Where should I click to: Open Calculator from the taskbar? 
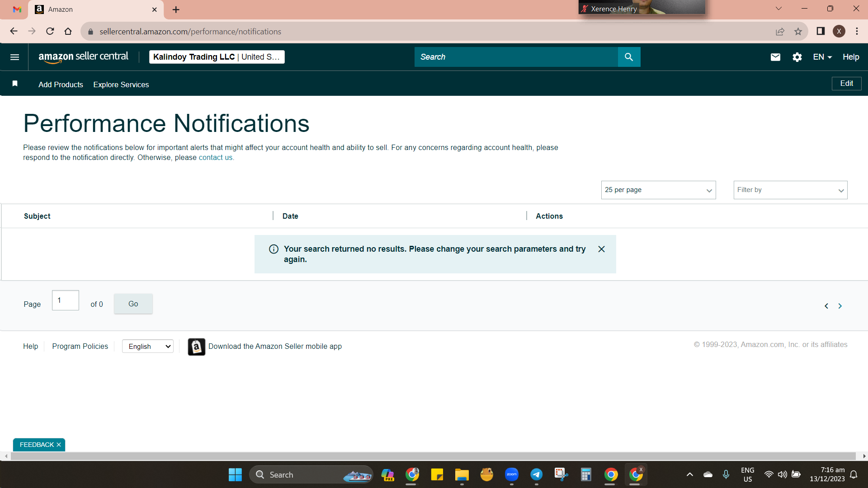(586, 474)
